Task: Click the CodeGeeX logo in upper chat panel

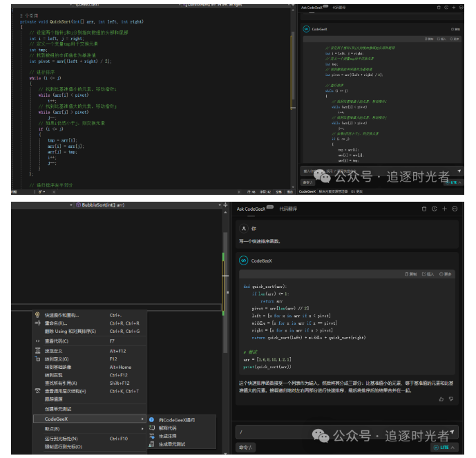Action: [306, 29]
